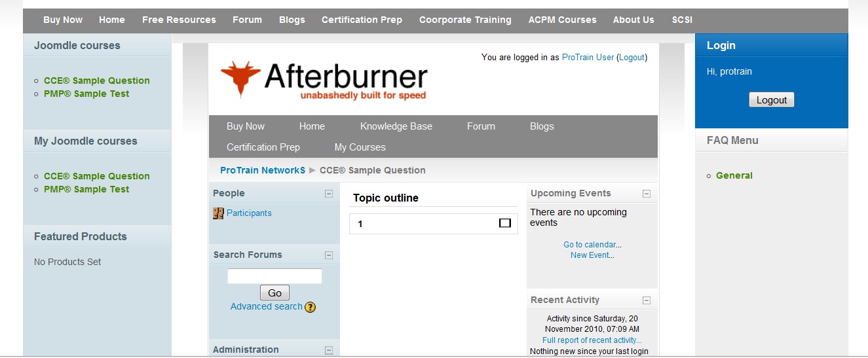Open Free Resources in the top bar

point(179,20)
